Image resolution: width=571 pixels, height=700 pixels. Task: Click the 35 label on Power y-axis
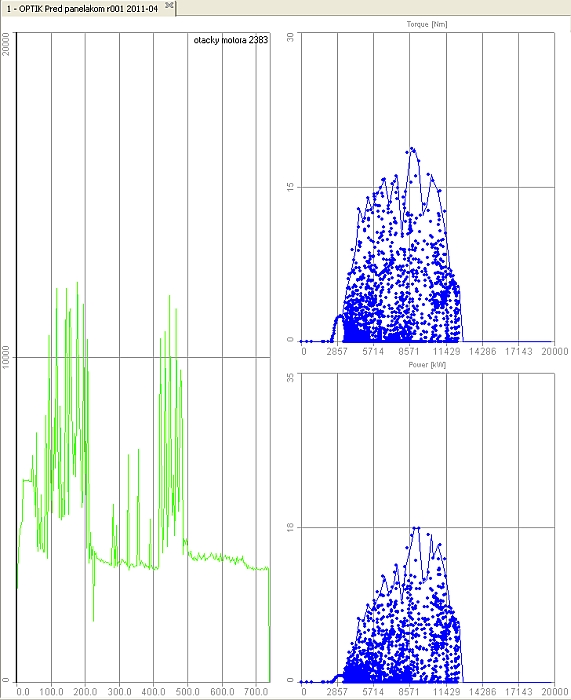(291, 378)
